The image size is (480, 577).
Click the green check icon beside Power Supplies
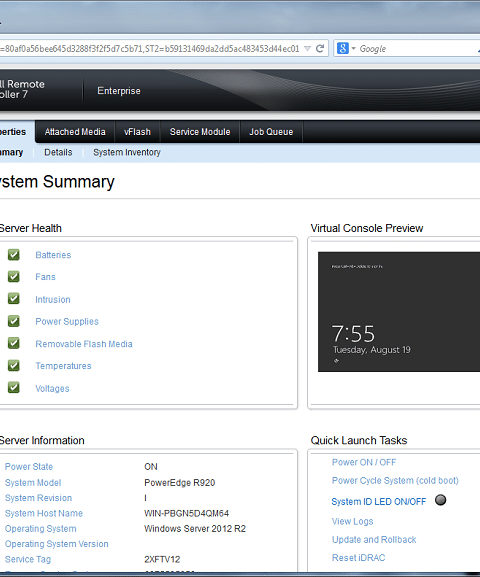(14, 321)
